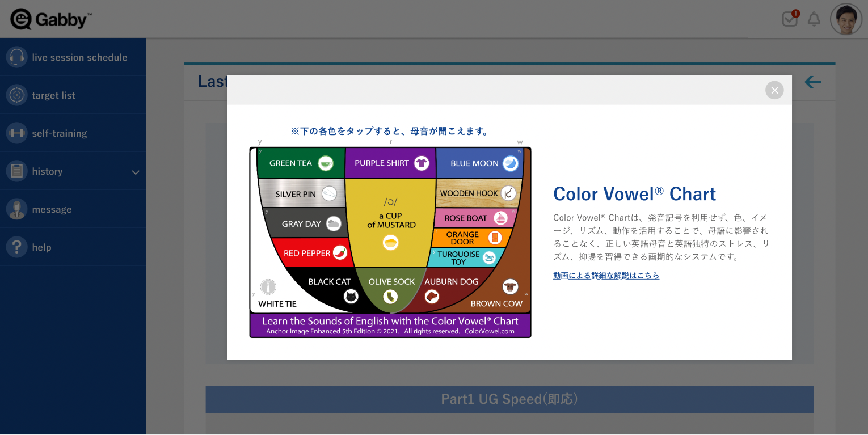Click the ColorVowel.com text in chart footer
The image size is (868, 435).
pyautogui.click(x=490, y=331)
